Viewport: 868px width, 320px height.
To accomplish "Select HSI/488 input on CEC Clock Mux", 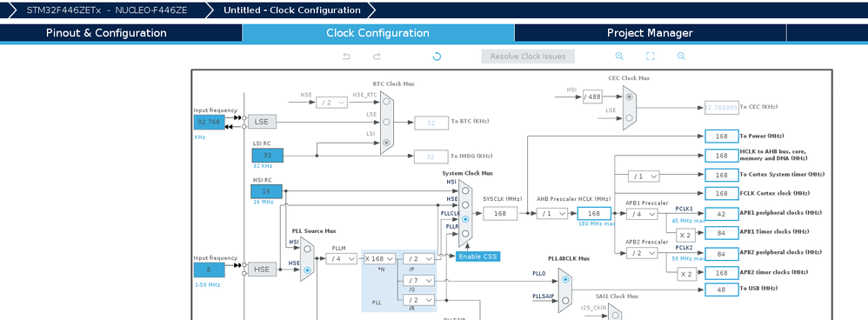I will pos(629,97).
